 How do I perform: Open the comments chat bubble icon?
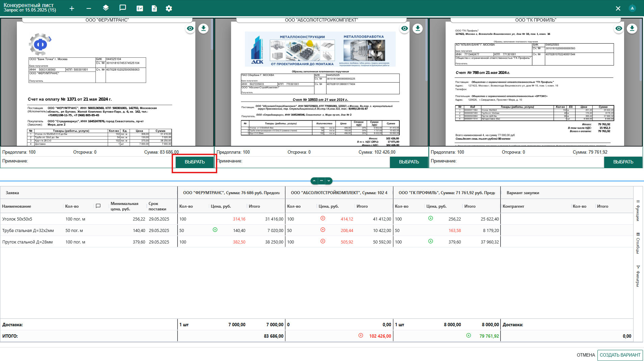(123, 8)
